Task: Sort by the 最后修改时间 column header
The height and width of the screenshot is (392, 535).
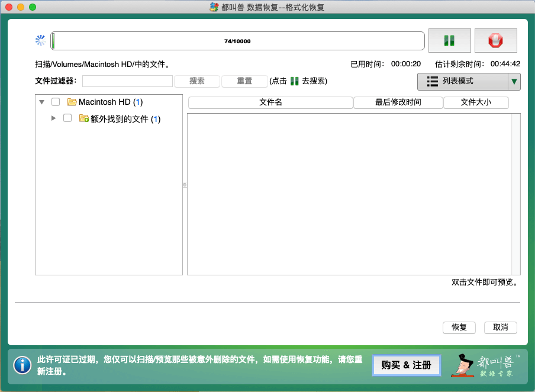Action: 398,102
